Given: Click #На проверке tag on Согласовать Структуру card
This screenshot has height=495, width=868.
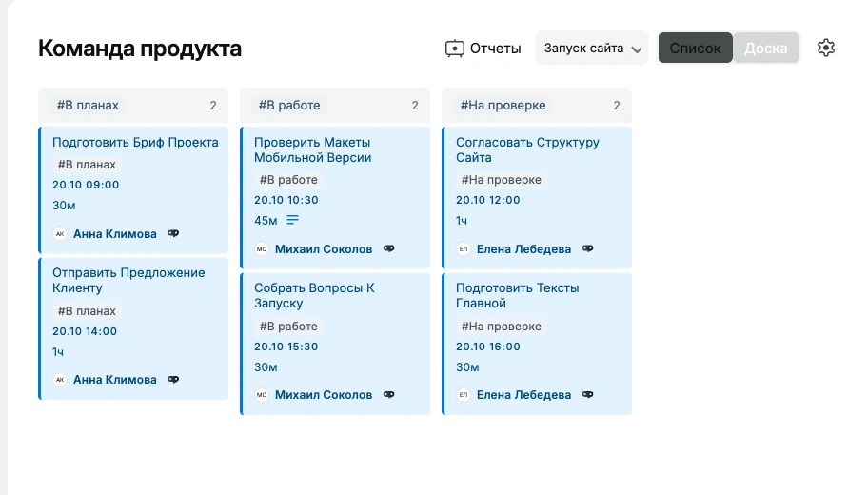Looking at the screenshot, I should click(502, 180).
